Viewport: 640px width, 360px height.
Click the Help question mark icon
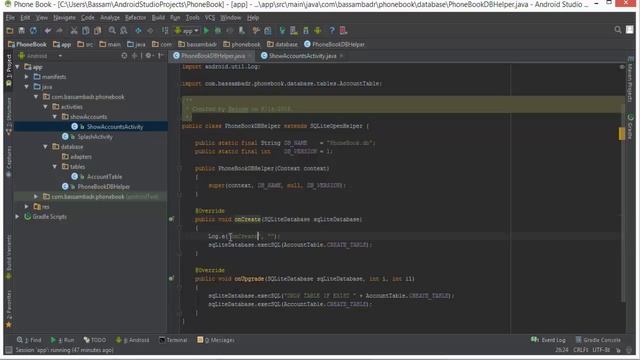(x=332, y=31)
